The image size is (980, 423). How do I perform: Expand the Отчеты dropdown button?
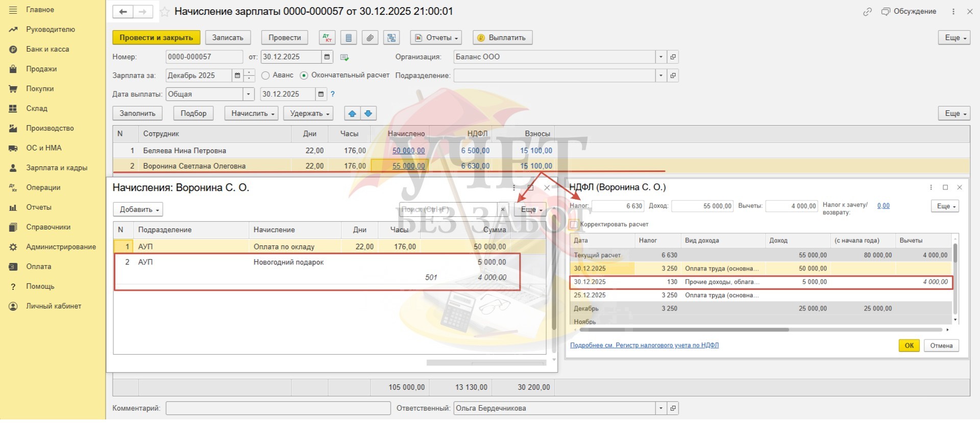(x=436, y=38)
